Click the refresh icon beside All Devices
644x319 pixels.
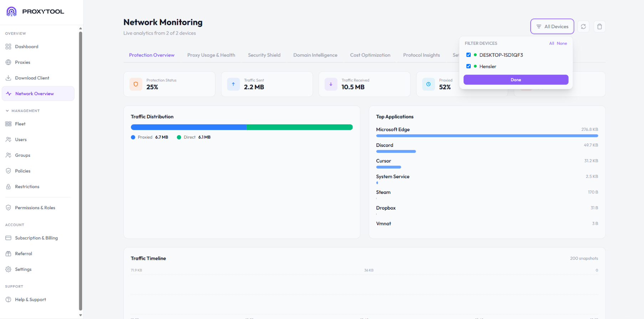click(583, 26)
